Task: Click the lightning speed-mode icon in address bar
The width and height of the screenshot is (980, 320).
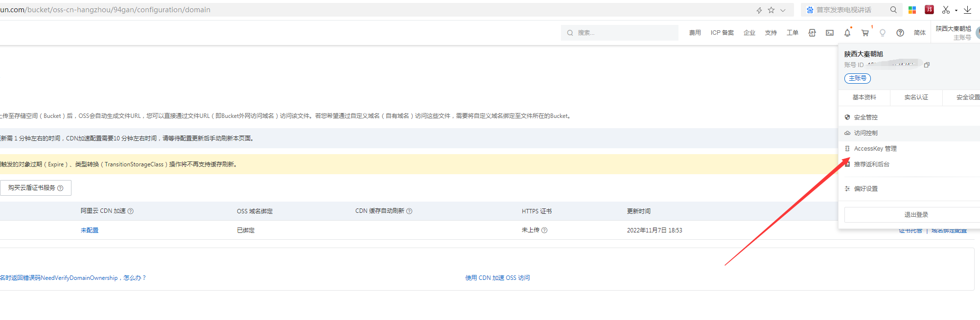Action: [x=759, y=10]
